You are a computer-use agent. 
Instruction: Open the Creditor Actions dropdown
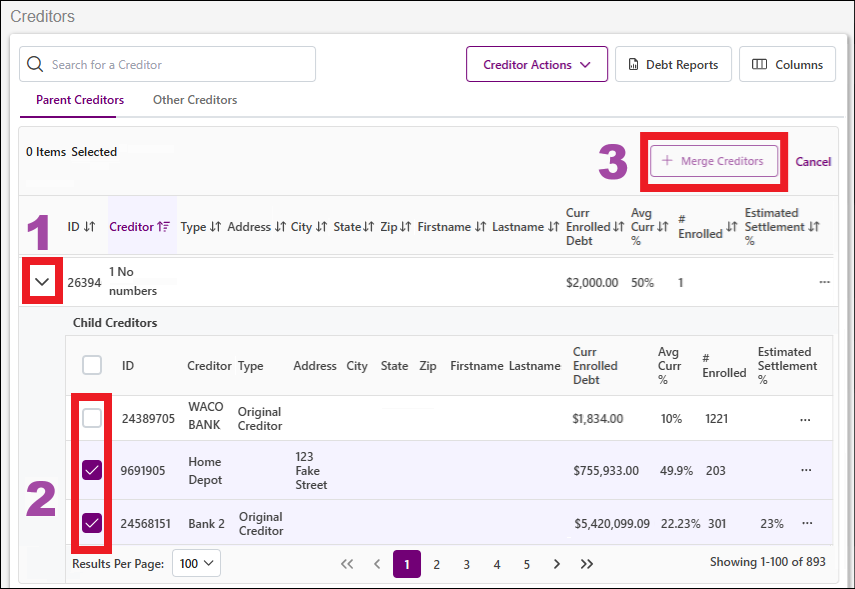pos(537,64)
